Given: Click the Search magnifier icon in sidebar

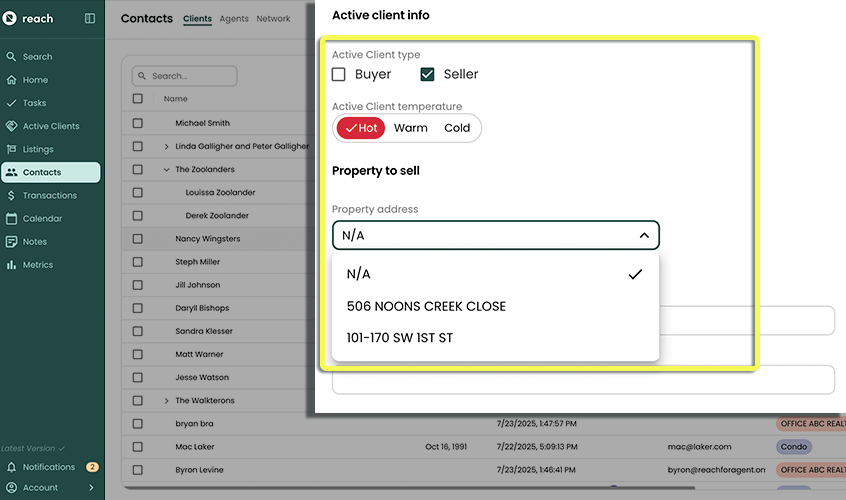Looking at the screenshot, I should 12,57.
